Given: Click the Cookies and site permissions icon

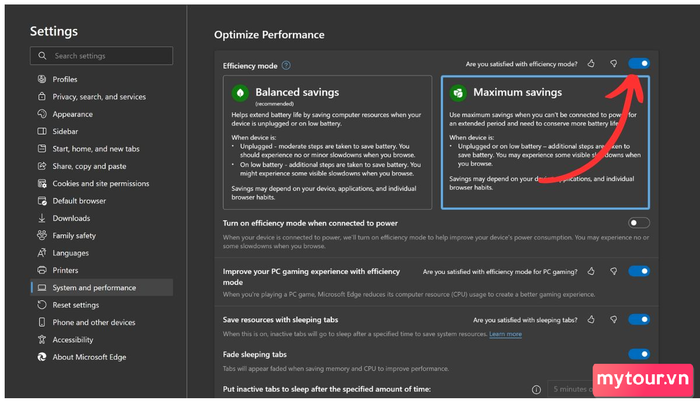Looking at the screenshot, I should [42, 184].
